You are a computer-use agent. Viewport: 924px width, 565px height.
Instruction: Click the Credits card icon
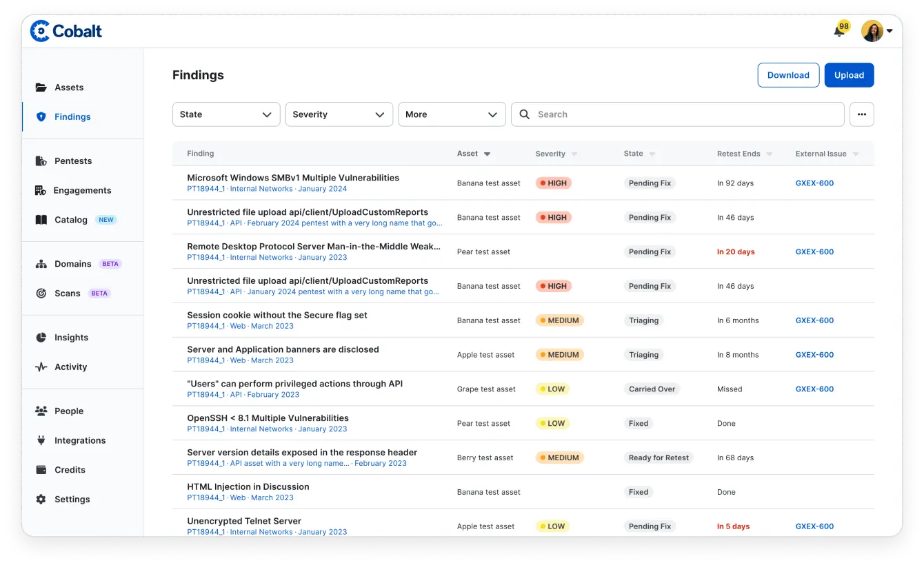41,470
